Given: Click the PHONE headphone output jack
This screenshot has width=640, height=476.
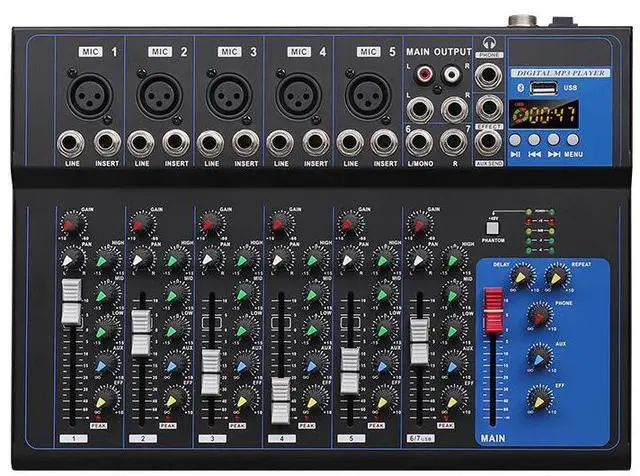Looking at the screenshot, I should coord(489,76).
